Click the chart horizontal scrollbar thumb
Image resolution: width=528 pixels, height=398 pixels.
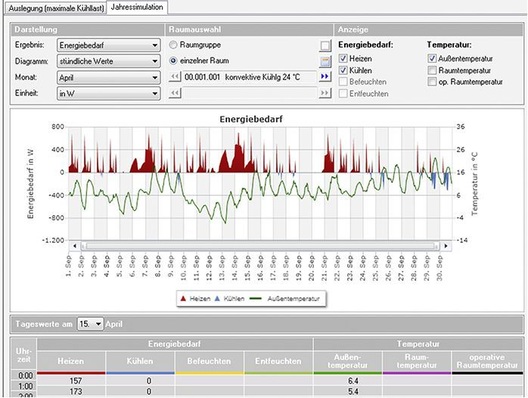click(260, 246)
